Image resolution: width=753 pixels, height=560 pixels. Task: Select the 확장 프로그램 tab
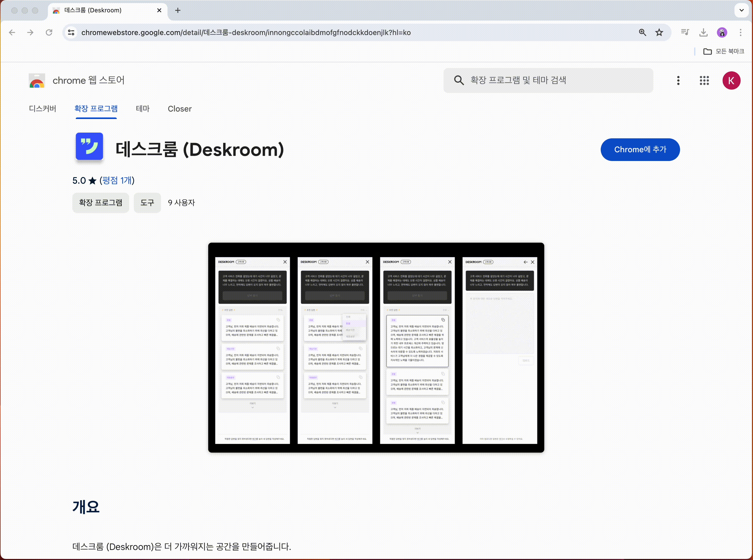[96, 109]
